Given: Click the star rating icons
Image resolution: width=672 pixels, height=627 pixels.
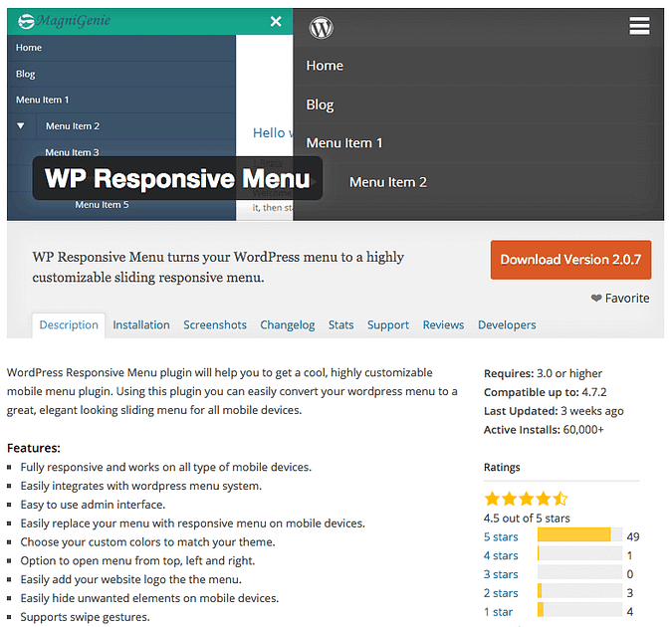Looking at the screenshot, I should pyautogui.click(x=527, y=499).
